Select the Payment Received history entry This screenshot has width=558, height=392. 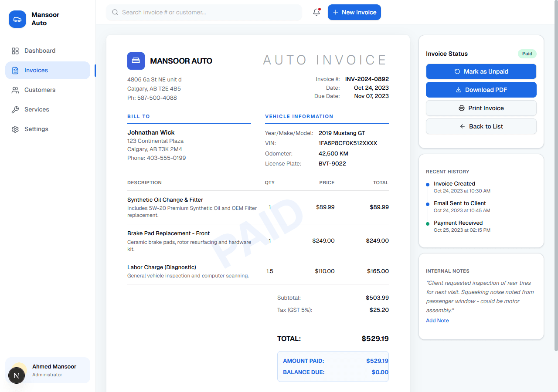458,223
